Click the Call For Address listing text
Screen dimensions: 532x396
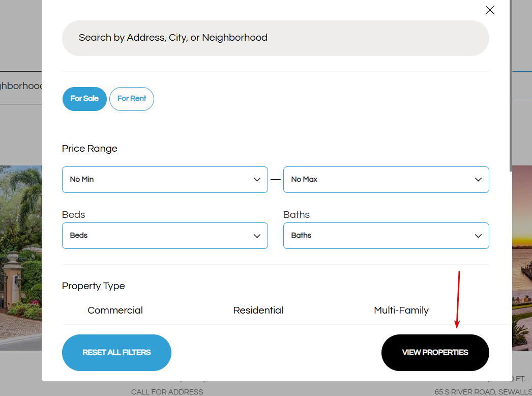[167, 392]
